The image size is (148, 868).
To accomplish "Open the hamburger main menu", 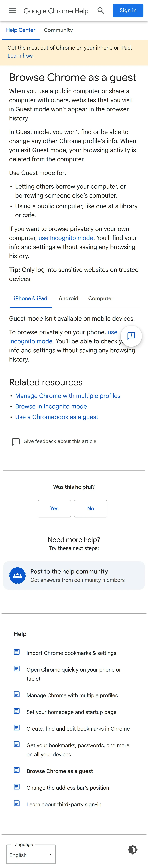I will click(x=12, y=11).
